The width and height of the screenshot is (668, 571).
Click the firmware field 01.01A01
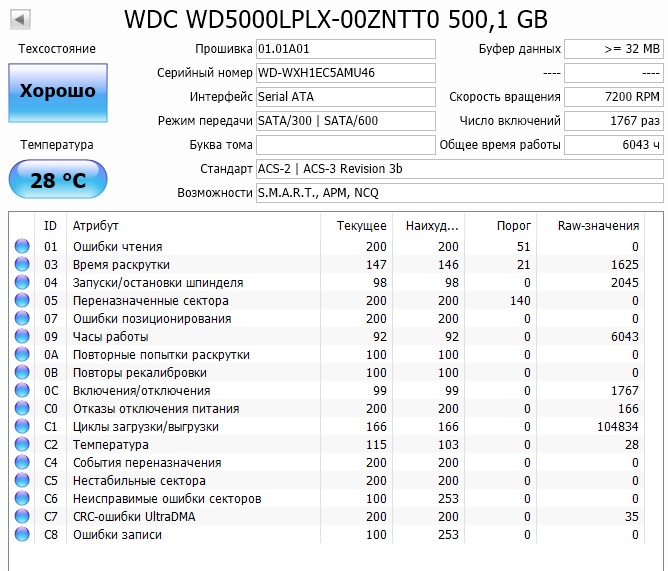(346, 49)
